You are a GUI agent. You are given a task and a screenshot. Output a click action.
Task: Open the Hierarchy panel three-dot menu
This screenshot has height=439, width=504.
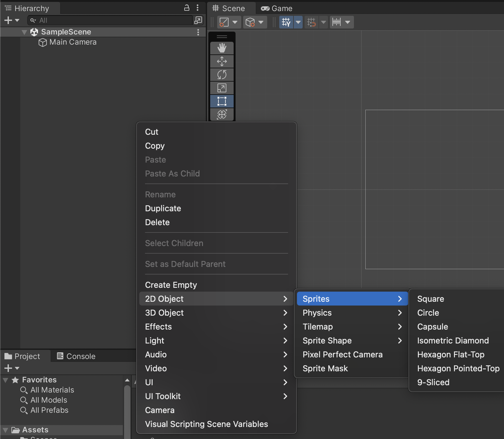coord(198,8)
